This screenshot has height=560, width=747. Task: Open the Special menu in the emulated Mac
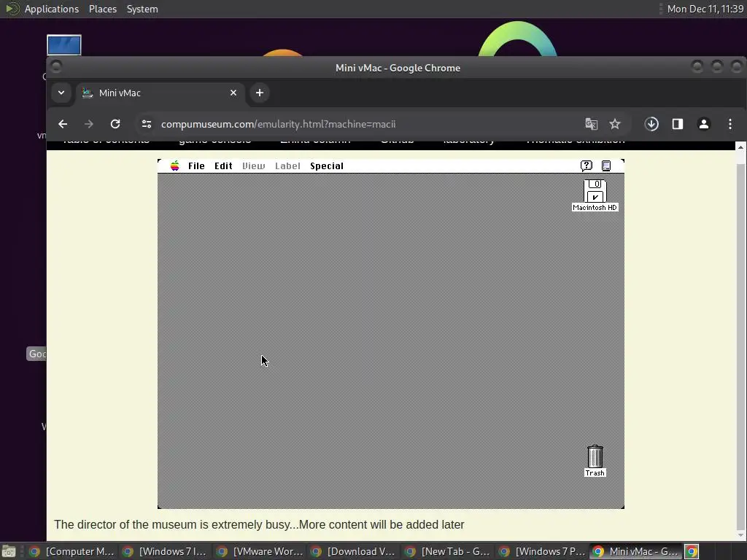[x=327, y=166]
